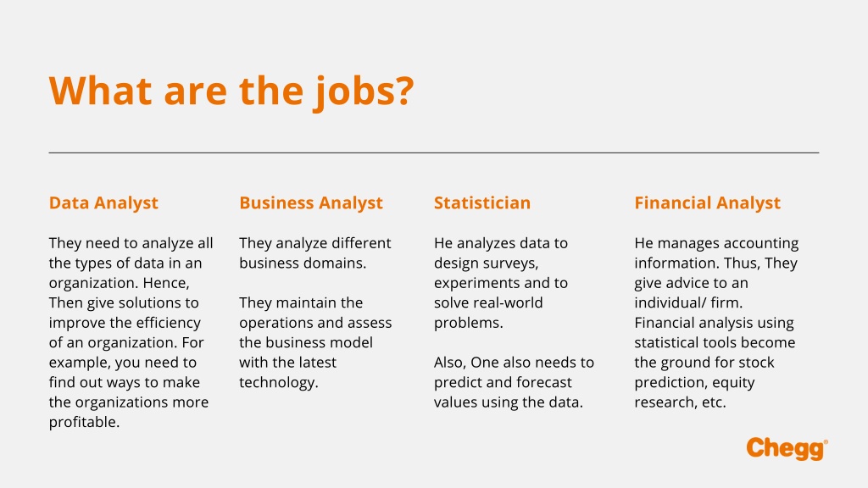The width and height of the screenshot is (868, 488).
Task: Click the Data Analyst heading
Action: point(103,203)
